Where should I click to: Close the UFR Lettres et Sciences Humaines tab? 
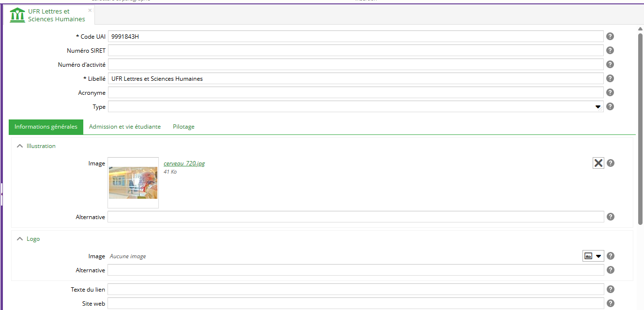[x=90, y=10]
